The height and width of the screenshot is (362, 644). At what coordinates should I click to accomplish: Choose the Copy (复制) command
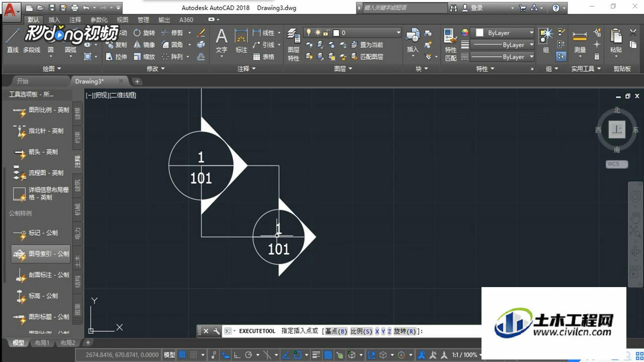117,45
